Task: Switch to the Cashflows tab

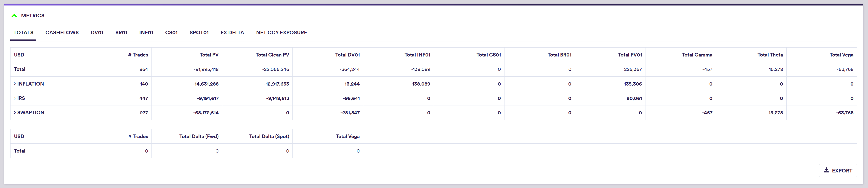Action: point(62,33)
